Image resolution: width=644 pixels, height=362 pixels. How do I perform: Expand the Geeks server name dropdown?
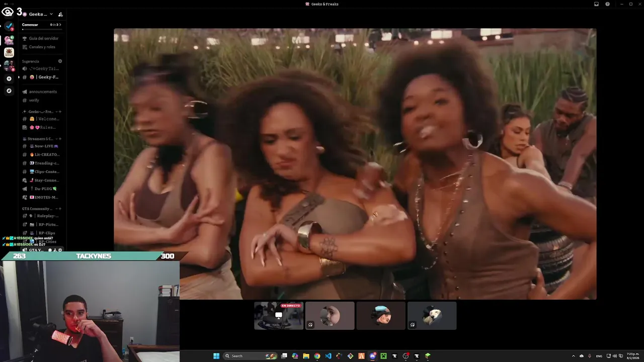click(x=51, y=14)
